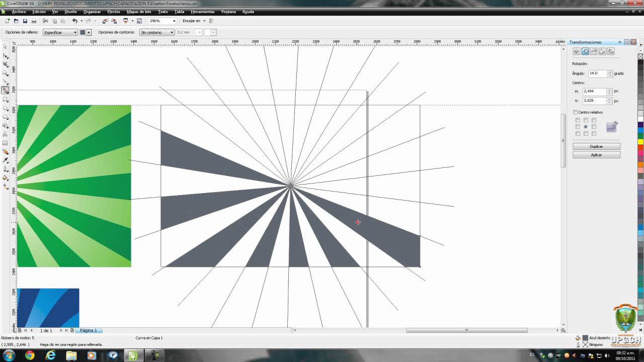
Task: Select the Freehand drawing tool
Action: click(6, 81)
